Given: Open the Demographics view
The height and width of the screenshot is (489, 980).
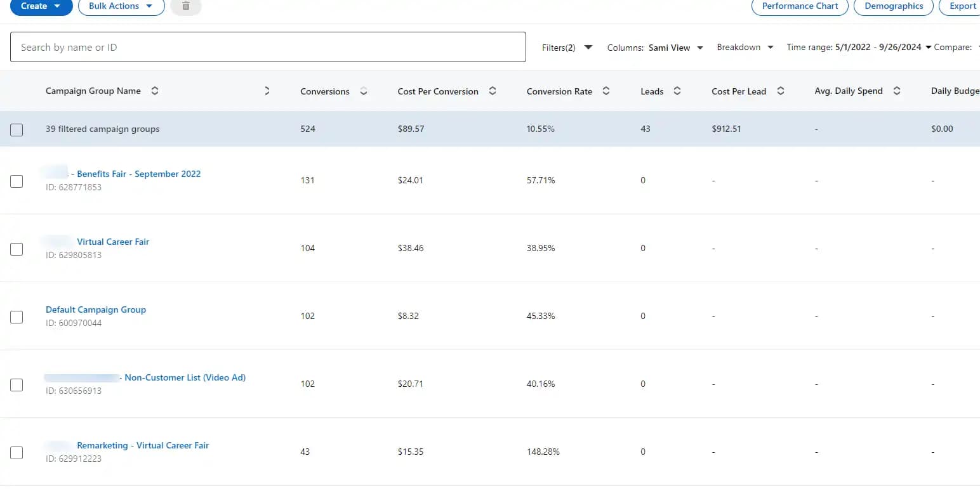Looking at the screenshot, I should [894, 6].
